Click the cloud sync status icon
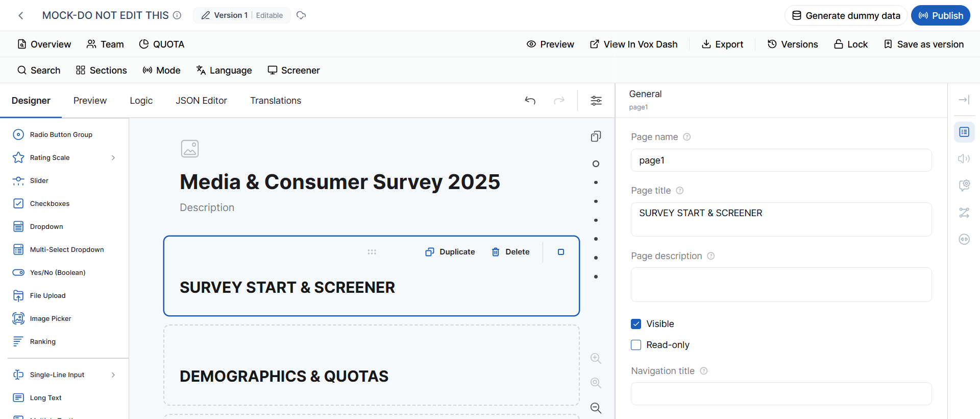980x419 pixels. tap(301, 15)
